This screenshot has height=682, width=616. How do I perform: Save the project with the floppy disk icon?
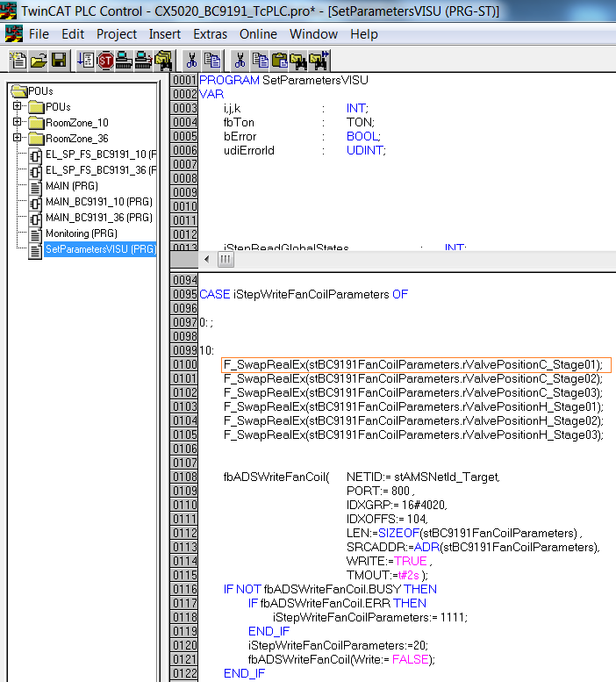click(x=58, y=61)
